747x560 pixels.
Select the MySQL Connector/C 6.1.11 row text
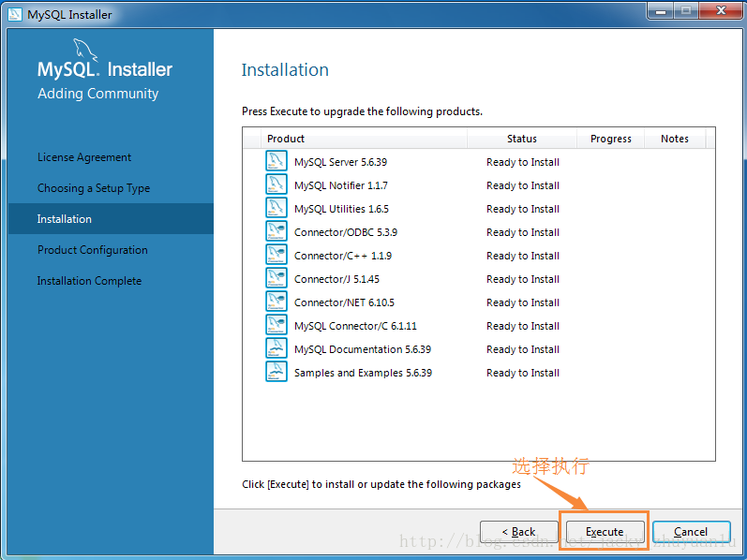pos(355,326)
